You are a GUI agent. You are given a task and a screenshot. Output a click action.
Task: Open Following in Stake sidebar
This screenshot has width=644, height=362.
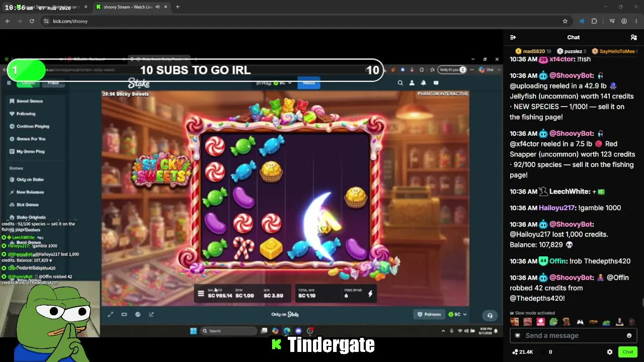pyautogui.click(x=26, y=114)
